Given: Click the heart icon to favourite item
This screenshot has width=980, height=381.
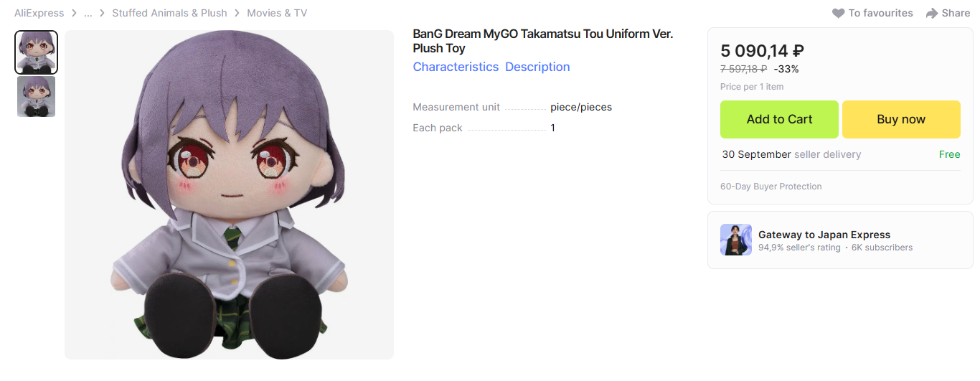Looking at the screenshot, I should pos(838,13).
